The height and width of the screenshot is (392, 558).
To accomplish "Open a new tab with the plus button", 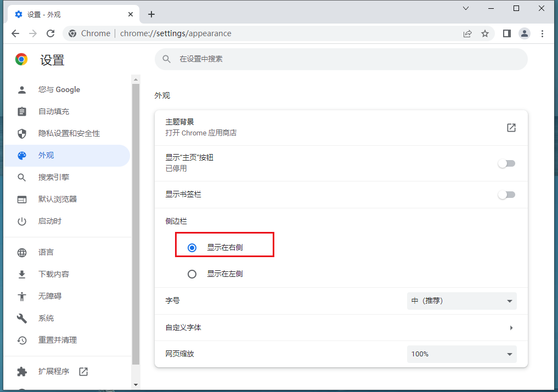I will click(151, 14).
